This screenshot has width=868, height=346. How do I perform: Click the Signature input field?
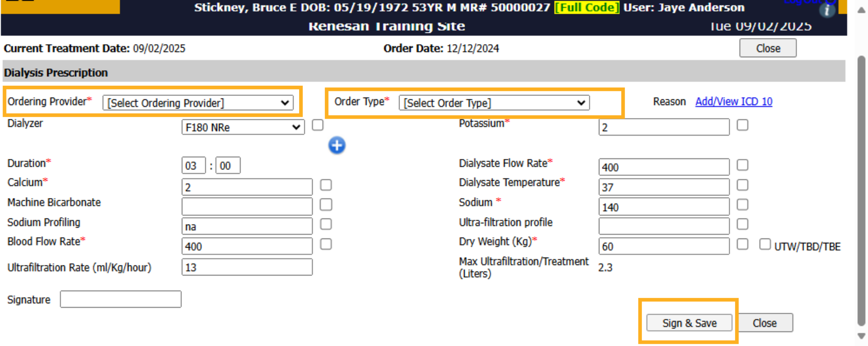pyautogui.click(x=121, y=299)
